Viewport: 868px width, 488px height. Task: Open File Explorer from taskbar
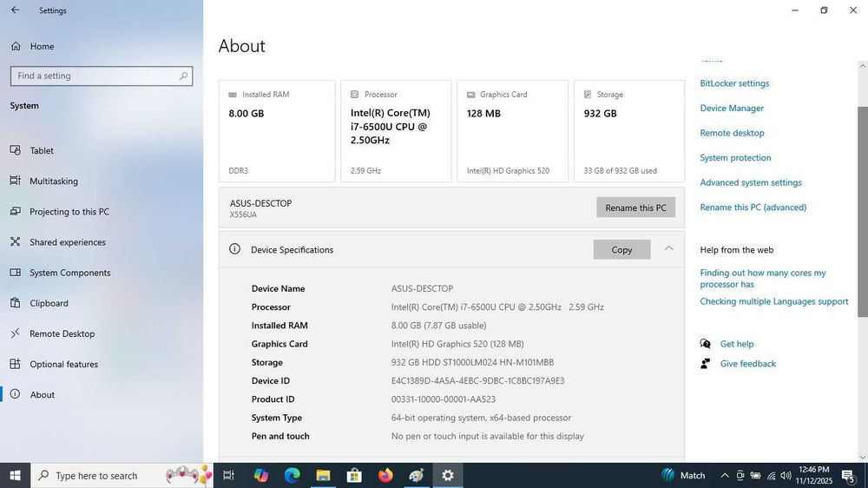(x=323, y=475)
